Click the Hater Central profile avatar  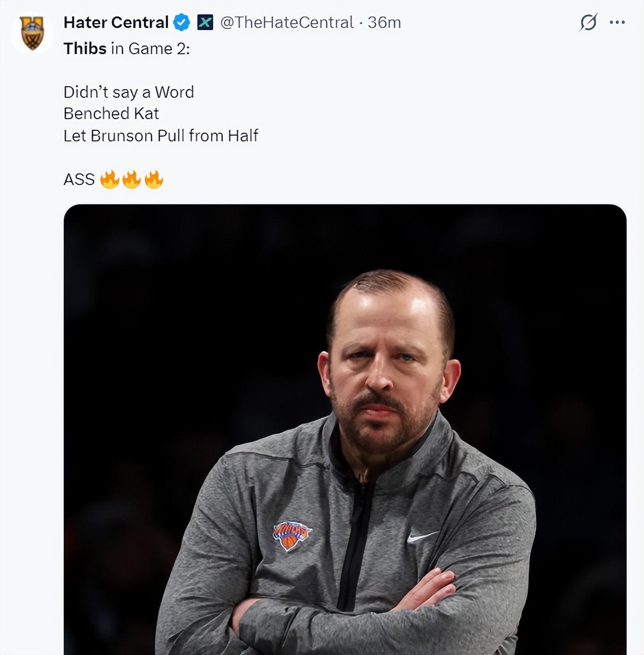pyautogui.click(x=32, y=33)
